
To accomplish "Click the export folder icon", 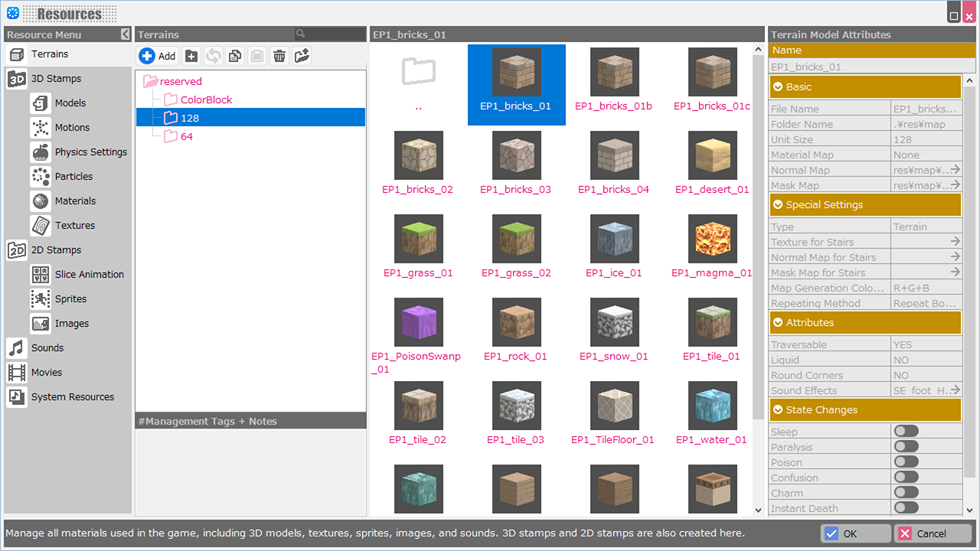I will 302,56.
